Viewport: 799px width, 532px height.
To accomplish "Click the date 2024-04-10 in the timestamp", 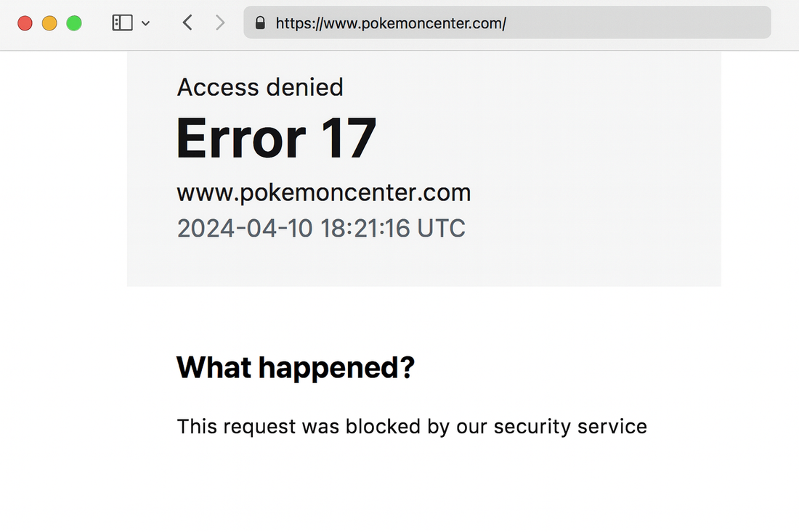I will [245, 229].
